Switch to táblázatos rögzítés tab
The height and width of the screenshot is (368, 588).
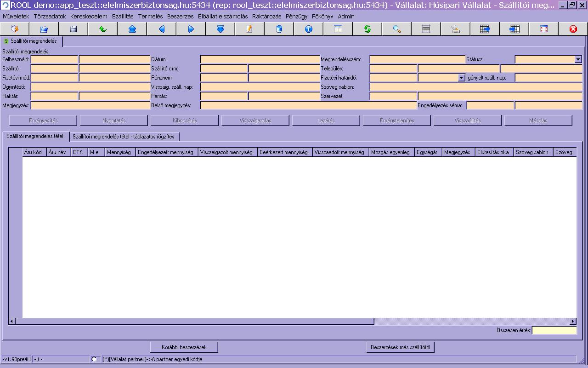pos(124,137)
